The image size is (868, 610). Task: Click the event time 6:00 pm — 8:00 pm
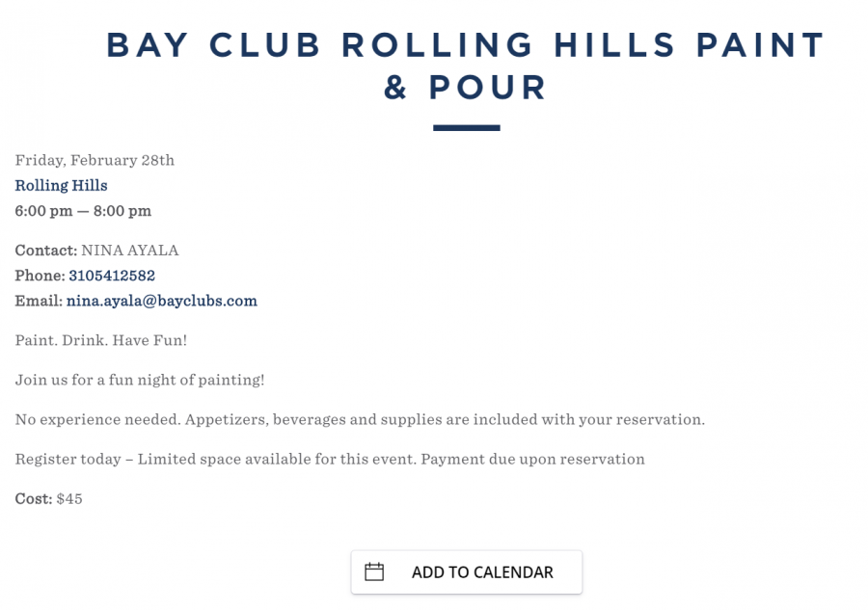[83, 211]
